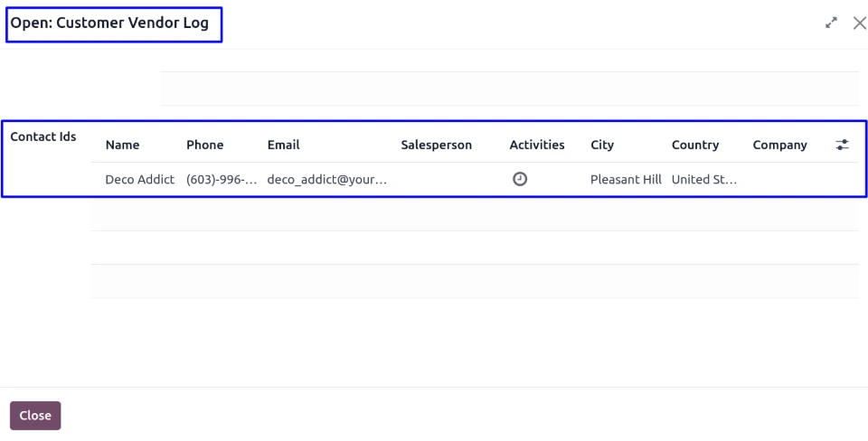868x441 pixels.
Task: Sort by the Salesperson column header
Action: [x=436, y=145]
